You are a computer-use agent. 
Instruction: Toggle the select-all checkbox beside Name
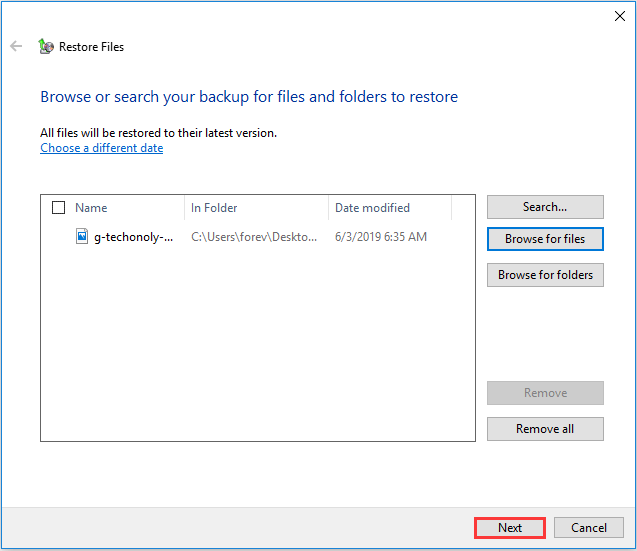click(x=58, y=208)
